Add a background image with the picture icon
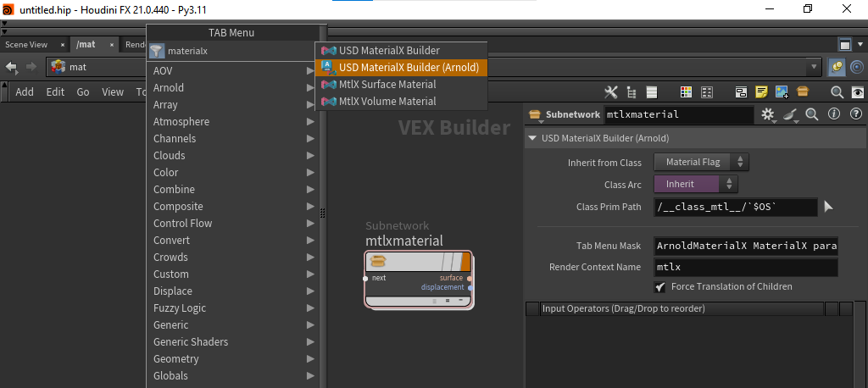868x388 pixels. click(782, 92)
